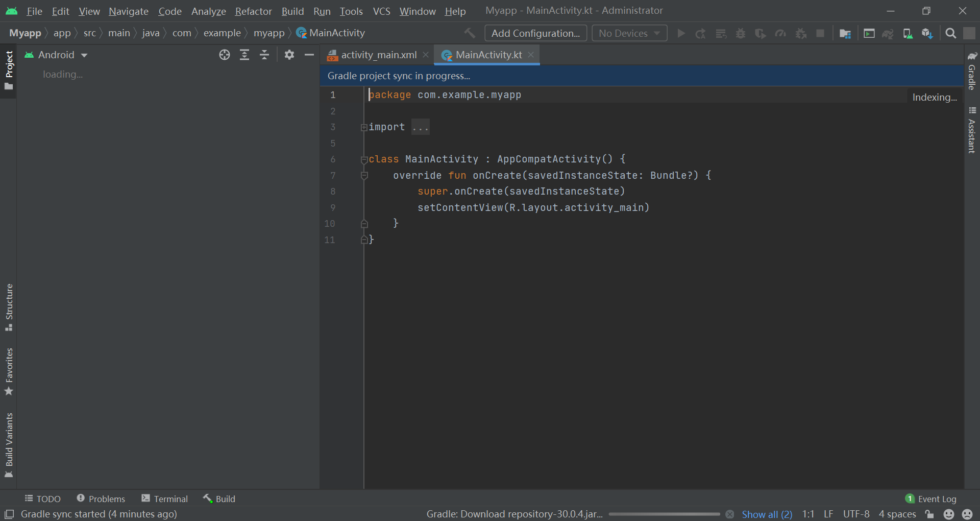Click the fold end marker on line 10

coord(364,223)
